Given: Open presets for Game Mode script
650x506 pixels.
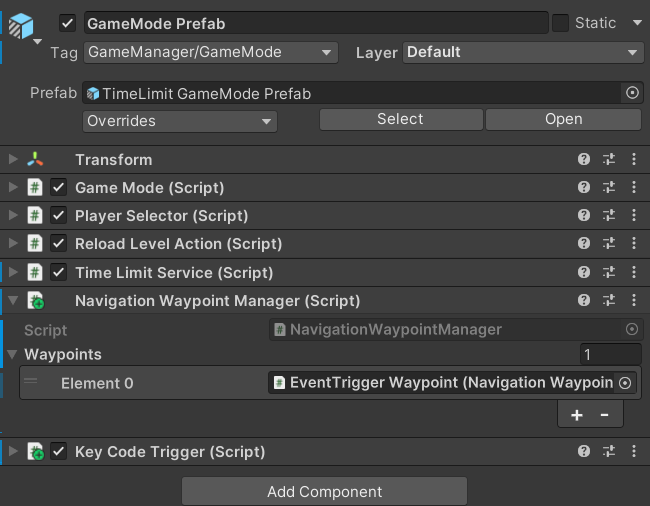Looking at the screenshot, I should click(609, 187).
